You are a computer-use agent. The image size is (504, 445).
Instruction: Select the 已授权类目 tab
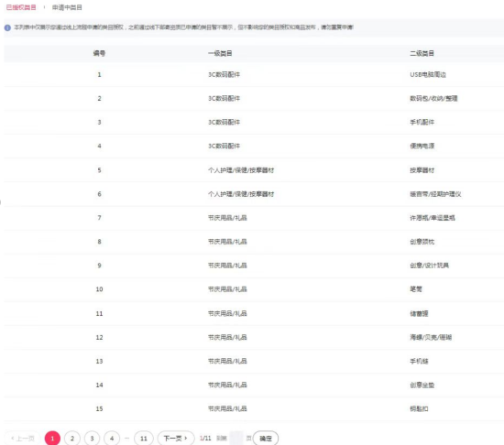[x=21, y=7]
